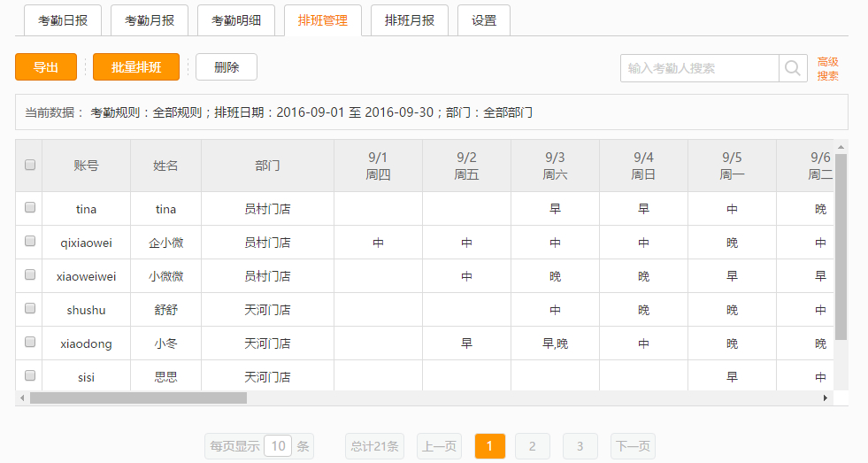Check the box for tina row
Screen dimensions: 868x463
pos(29,208)
